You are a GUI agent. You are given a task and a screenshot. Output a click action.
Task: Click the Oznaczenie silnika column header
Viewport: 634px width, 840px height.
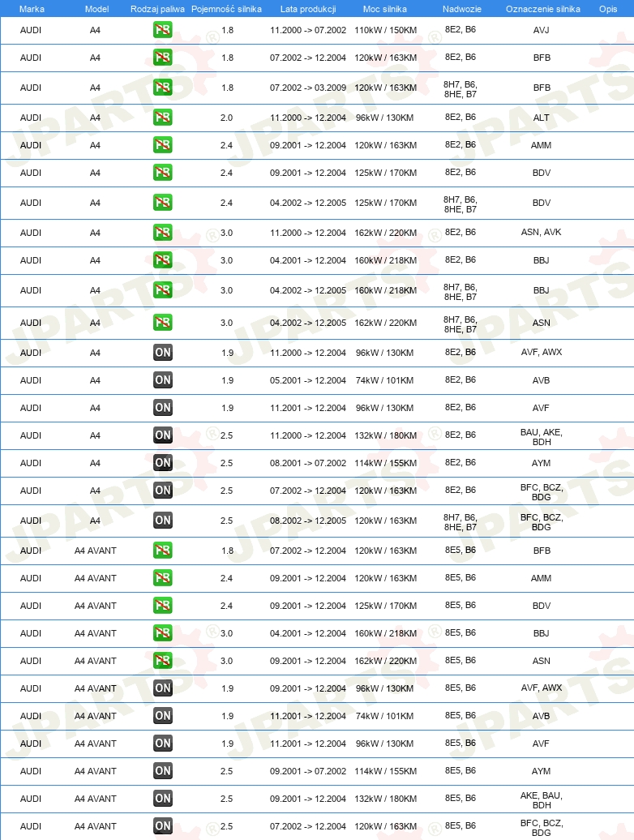543,9
